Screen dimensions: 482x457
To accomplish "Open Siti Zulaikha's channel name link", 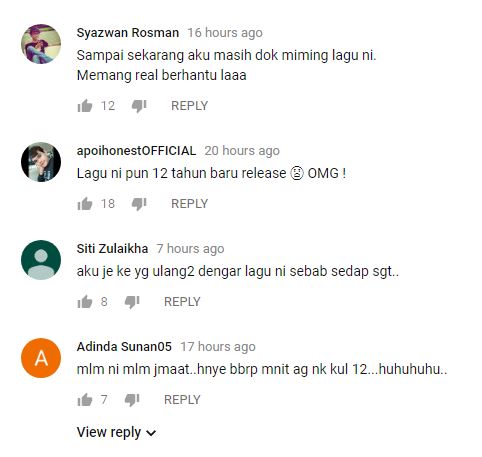I will [x=112, y=249].
